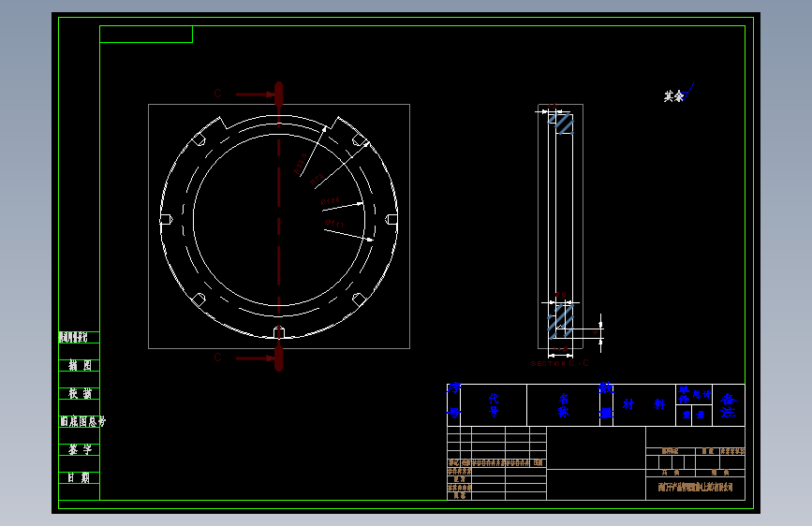Viewport: 812px width, 526px height.
Task: Click the "备注" column header
Action: click(728, 406)
